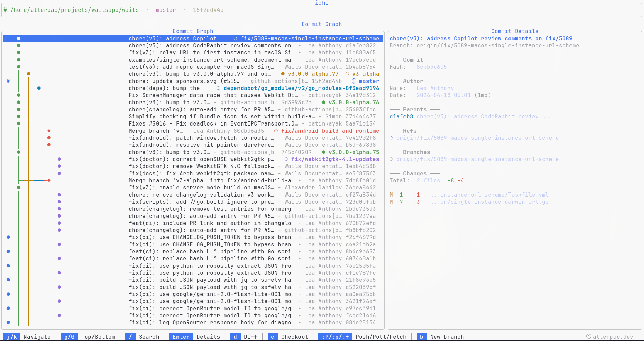Click the commit hash 8cbb9d605
The width and height of the screenshot is (644, 341).
[x=432, y=67]
